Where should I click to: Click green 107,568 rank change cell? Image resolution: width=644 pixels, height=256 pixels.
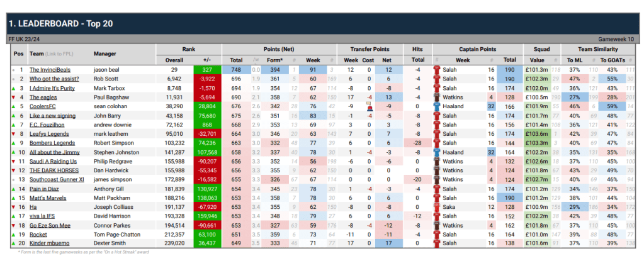pos(206,152)
